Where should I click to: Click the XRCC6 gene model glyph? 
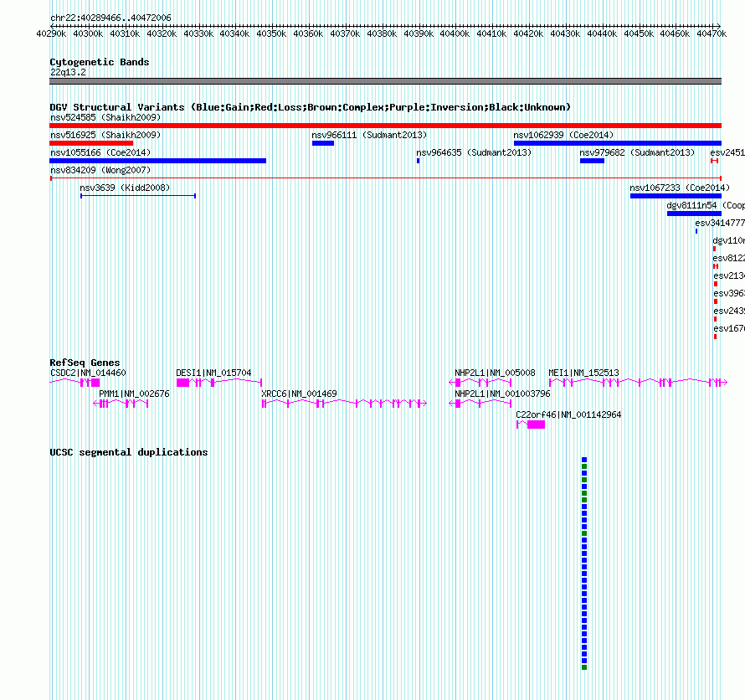(345, 404)
